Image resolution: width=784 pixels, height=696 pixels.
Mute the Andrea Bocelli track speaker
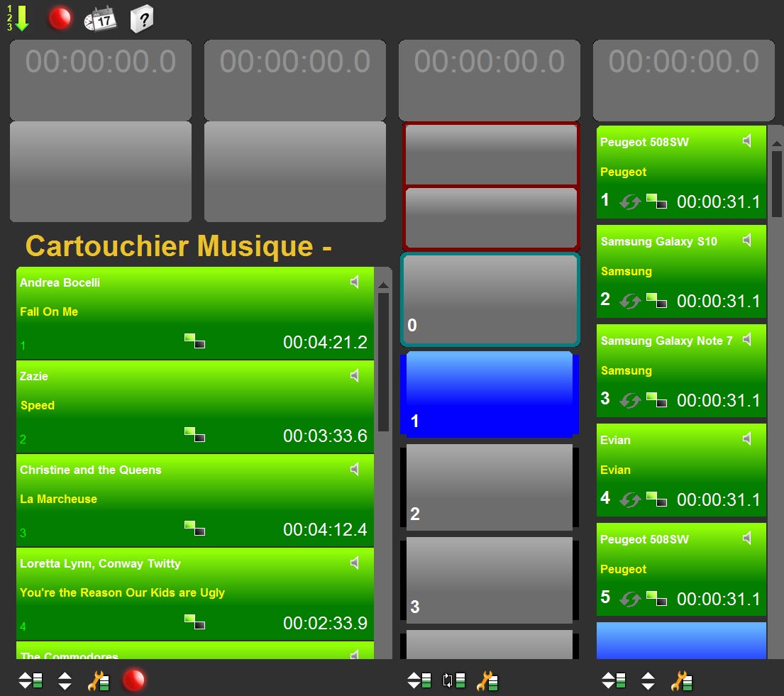(355, 282)
